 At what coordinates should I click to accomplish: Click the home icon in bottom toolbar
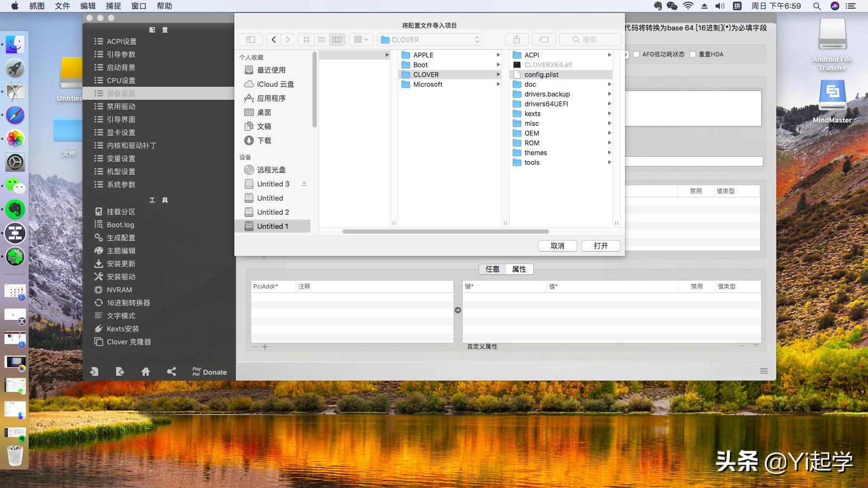click(x=145, y=371)
